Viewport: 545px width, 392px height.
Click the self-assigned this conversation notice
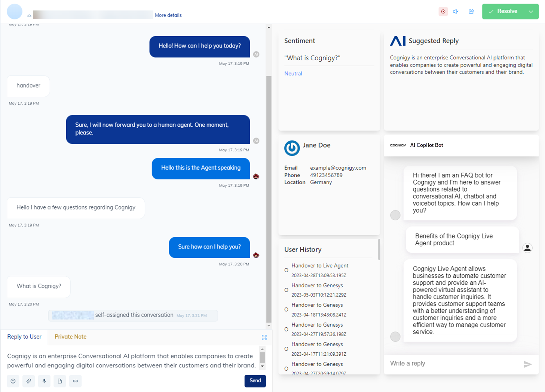pos(133,315)
